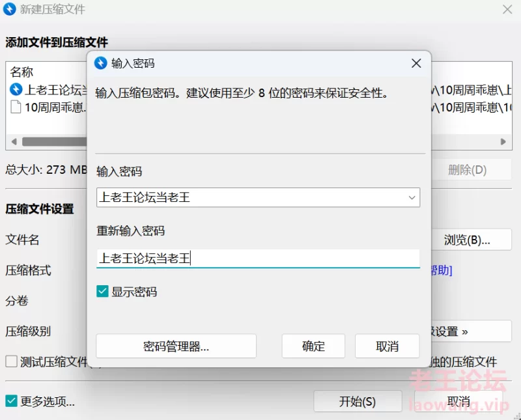Click the 删除(D) button
This screenshot has width=521, height=420.
coord(471,170)
